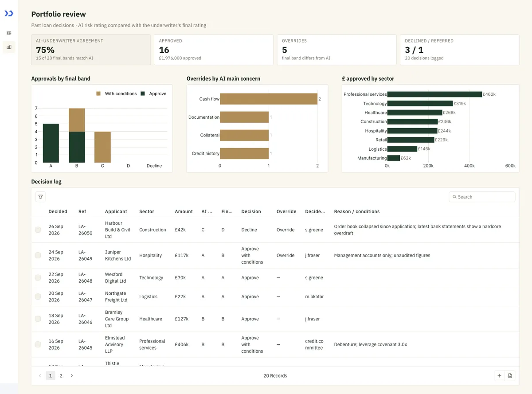The height and width of the screenshot is (394, 532).
Task: Select the checkbox for Bramley Care Group
Action: coord(38,319)
